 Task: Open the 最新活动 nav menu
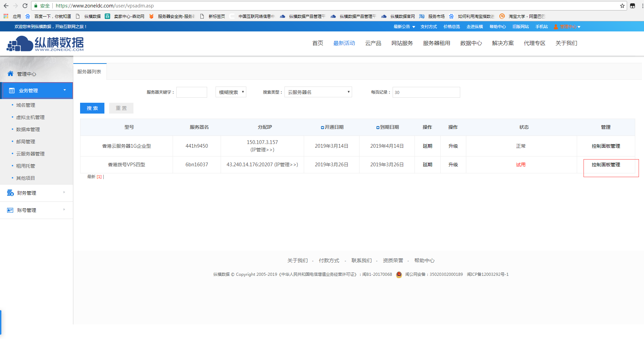coord(344,43)
